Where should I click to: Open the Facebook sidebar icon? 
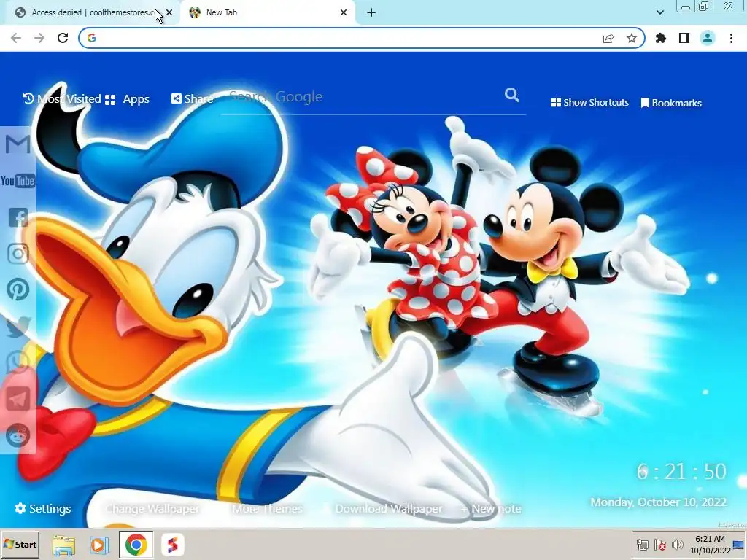coord(18,217)
